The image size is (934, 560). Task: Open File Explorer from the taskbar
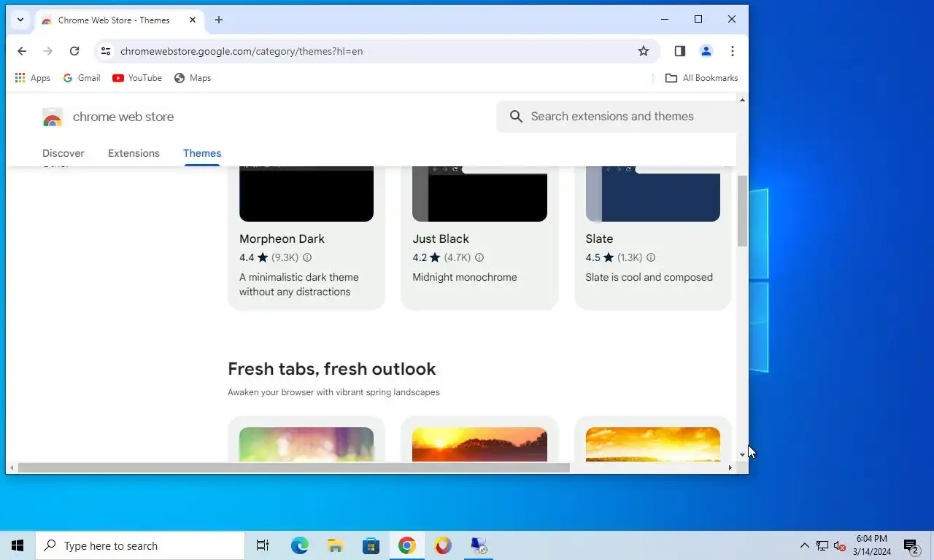pos(336,545)
